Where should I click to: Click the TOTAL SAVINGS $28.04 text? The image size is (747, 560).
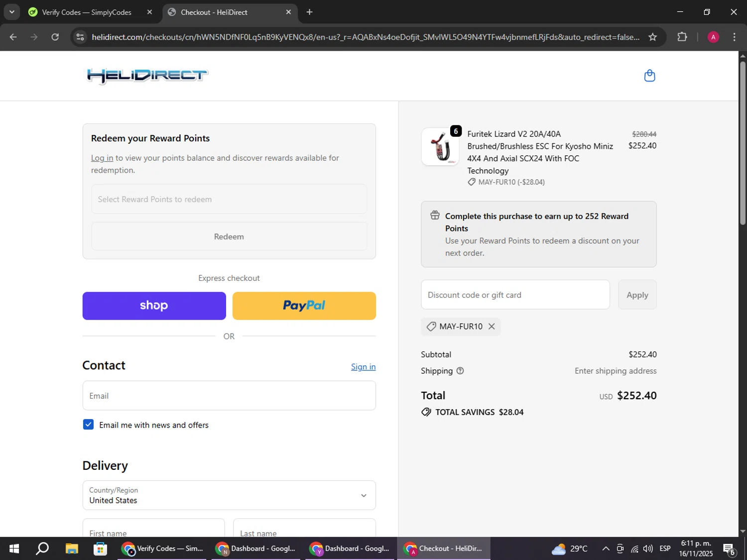tap(479, 412)
